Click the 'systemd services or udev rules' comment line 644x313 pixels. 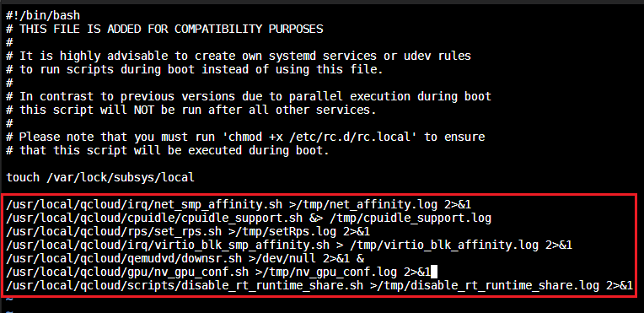(239, 56)
